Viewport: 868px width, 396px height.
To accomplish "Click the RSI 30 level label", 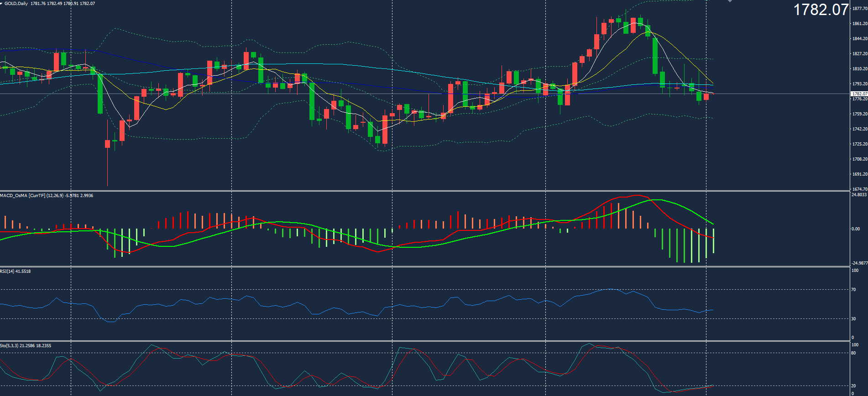I will coord(853,318).
